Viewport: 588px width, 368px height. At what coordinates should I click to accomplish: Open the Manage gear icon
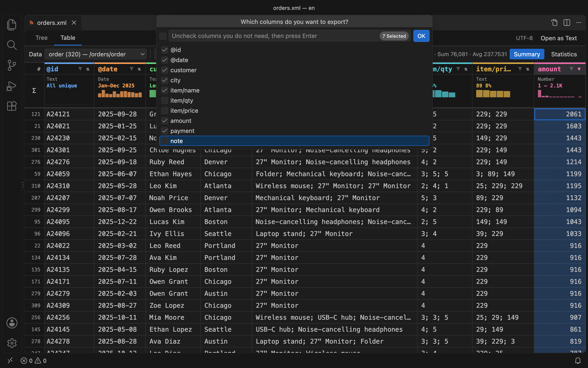(12, 343)
